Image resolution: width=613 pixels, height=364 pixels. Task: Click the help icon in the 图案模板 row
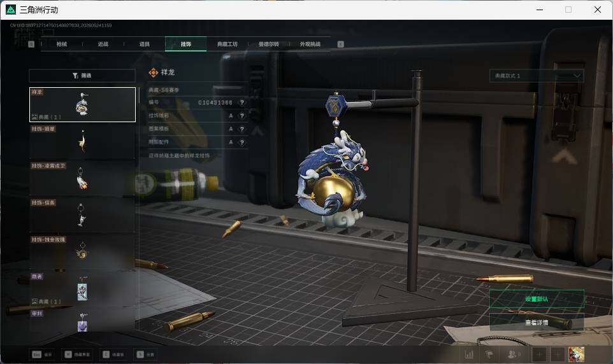click(x=242, y=129)
